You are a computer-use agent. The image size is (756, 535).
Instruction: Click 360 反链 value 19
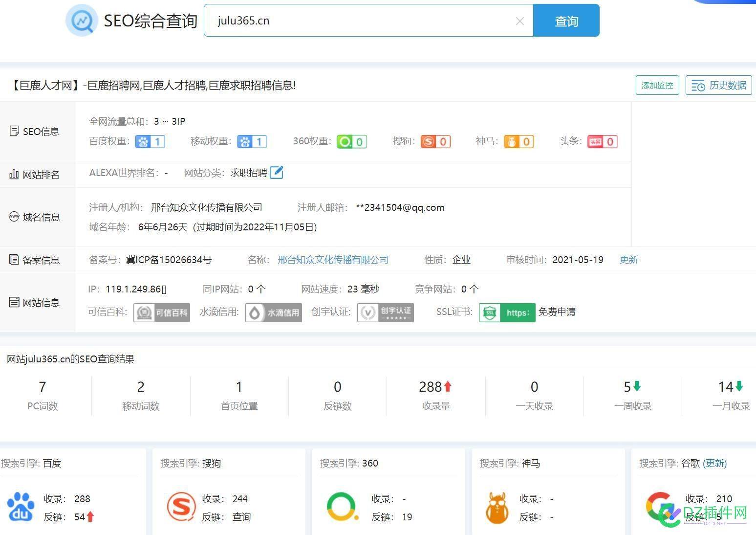point(407,517)
